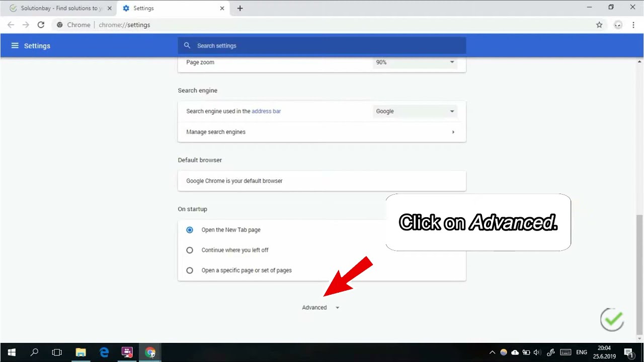
Task: Close the Solutionbay tab
Action: 109,8
